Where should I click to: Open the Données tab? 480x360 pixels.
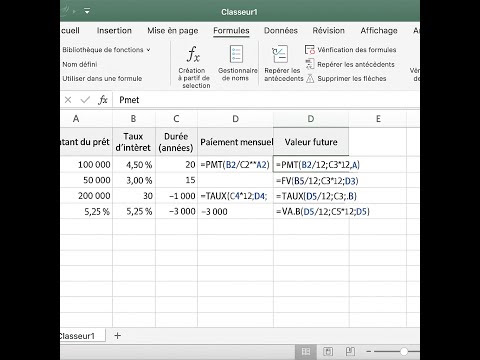tap(281, 31)
